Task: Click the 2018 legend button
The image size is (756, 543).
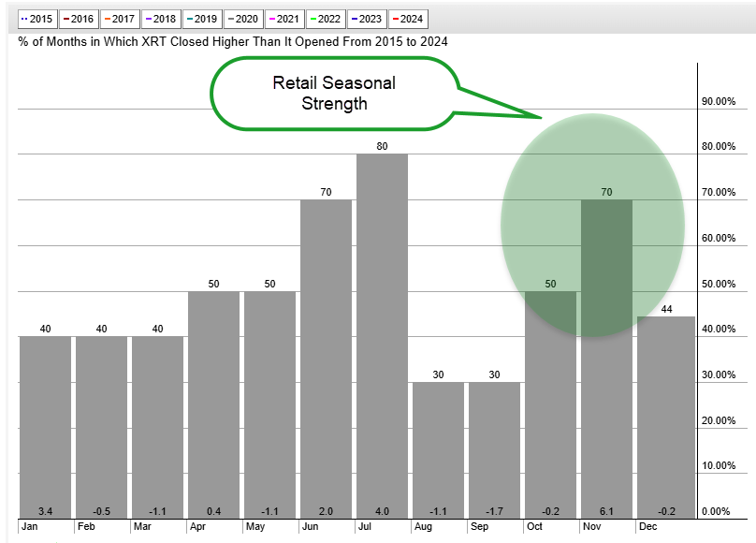Action: point(161,19)
